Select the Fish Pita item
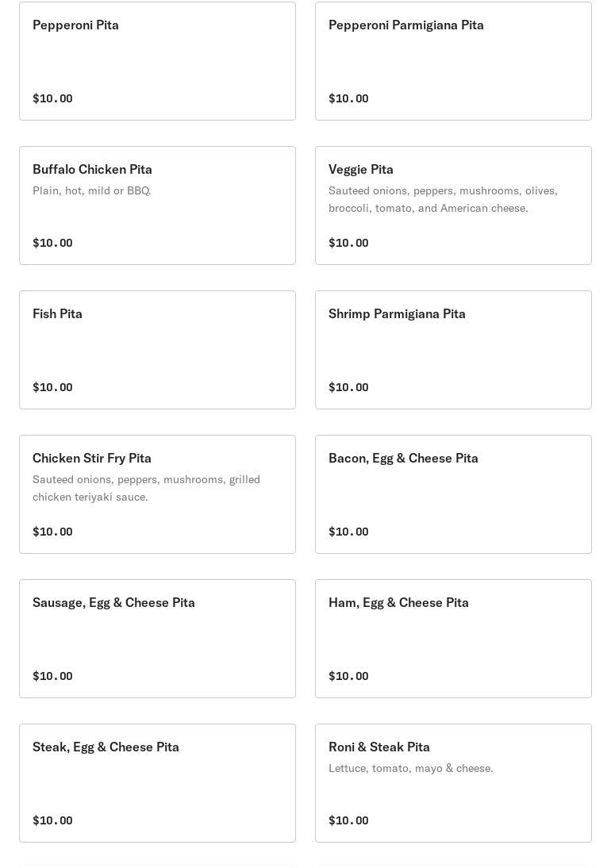 click(157, 350)
